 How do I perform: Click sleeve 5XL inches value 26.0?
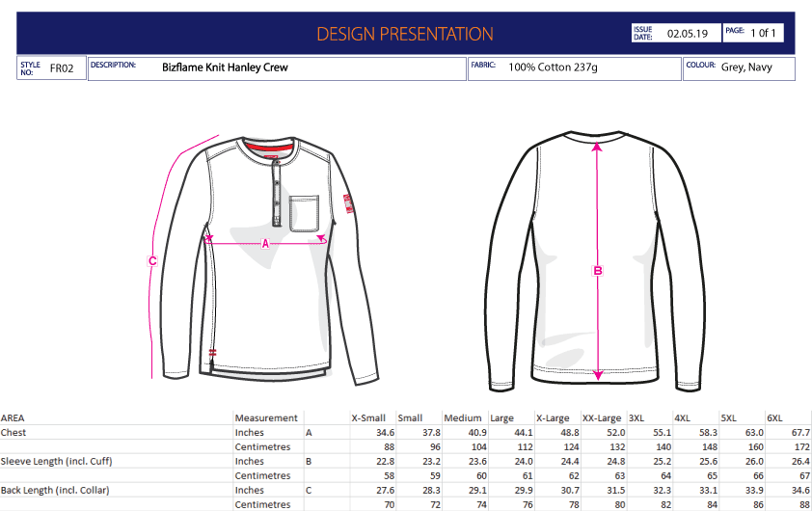tap(754, 461)
